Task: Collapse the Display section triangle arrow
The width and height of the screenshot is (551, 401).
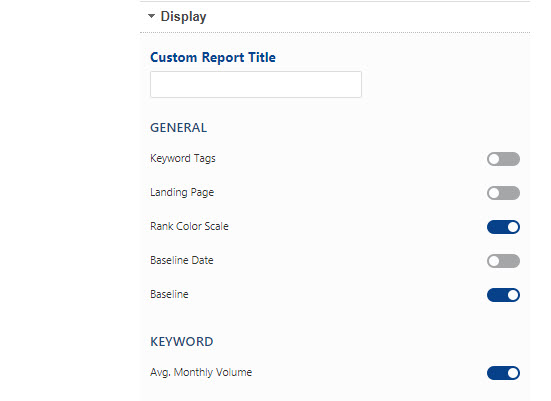Action: pyautogui.click(x=151, y=16)
